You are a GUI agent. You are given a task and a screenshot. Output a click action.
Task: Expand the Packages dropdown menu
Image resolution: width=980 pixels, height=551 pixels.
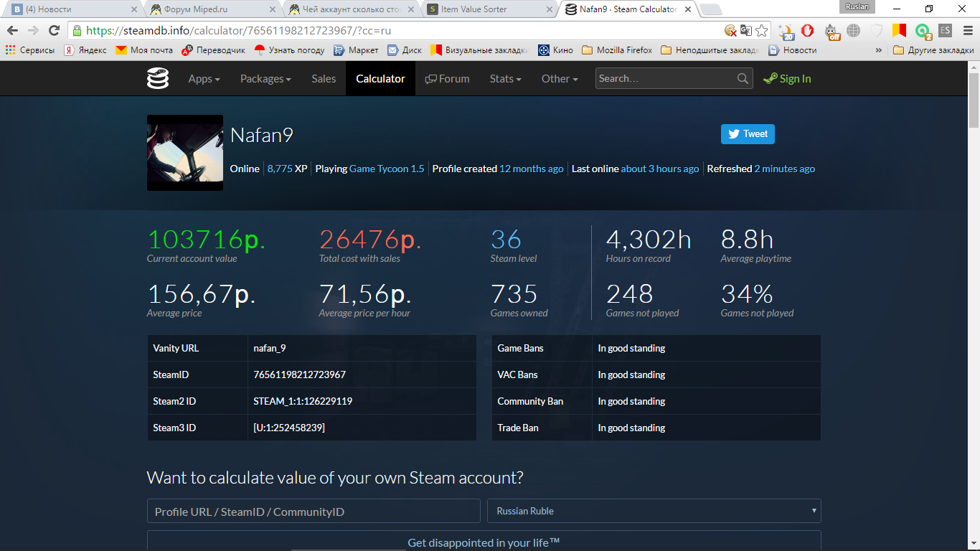click(265, 79)
